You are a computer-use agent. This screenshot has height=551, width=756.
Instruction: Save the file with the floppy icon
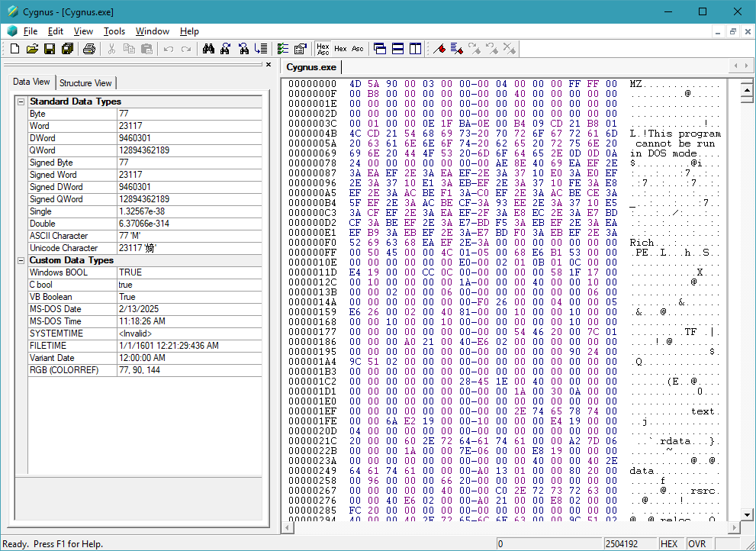pyautogui.click(x=50, y=49)
